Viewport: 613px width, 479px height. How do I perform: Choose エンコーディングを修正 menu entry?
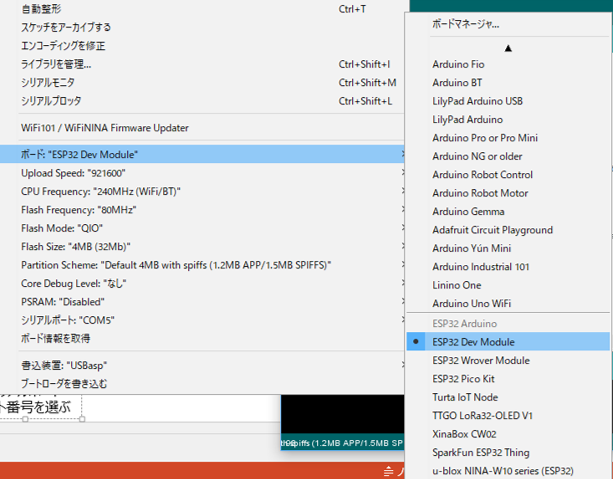click(202, 45)
